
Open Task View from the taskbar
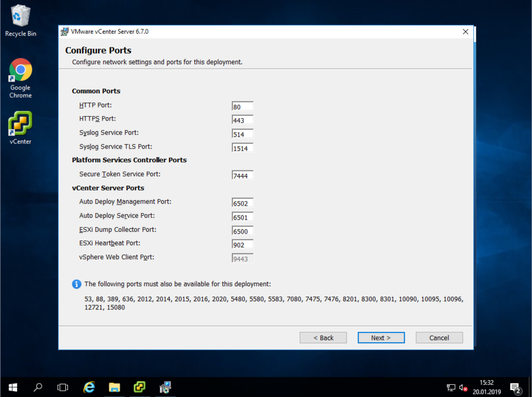click(62, 387)
